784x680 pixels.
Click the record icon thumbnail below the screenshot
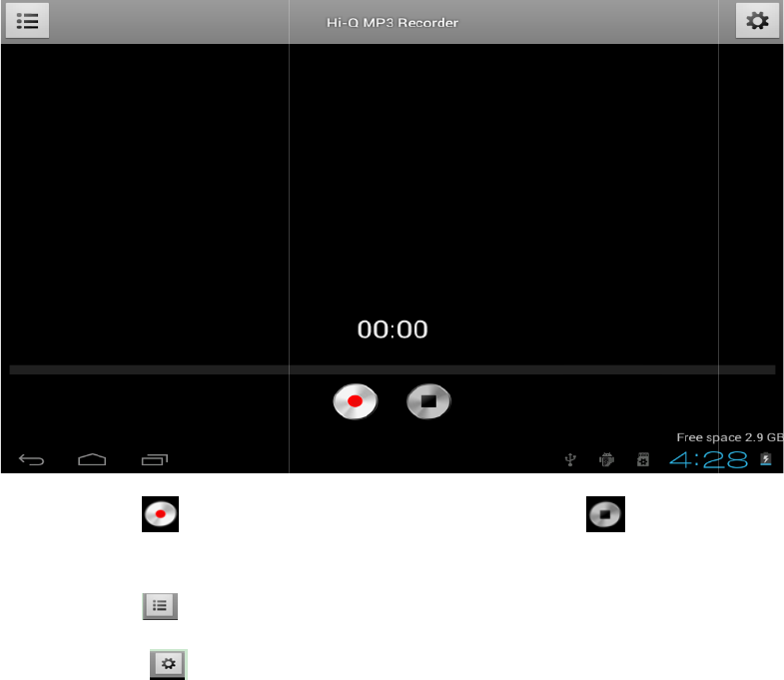[160, 514]
